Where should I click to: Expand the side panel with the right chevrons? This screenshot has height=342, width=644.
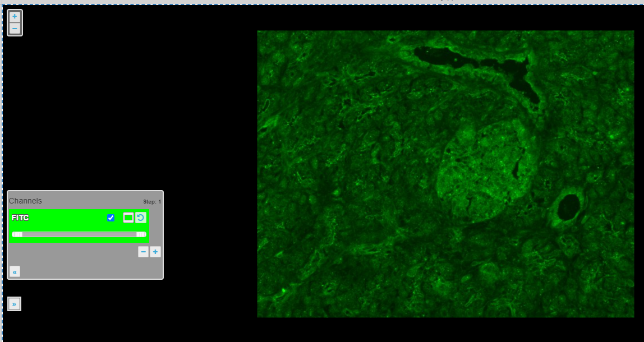tap(14, 304)
